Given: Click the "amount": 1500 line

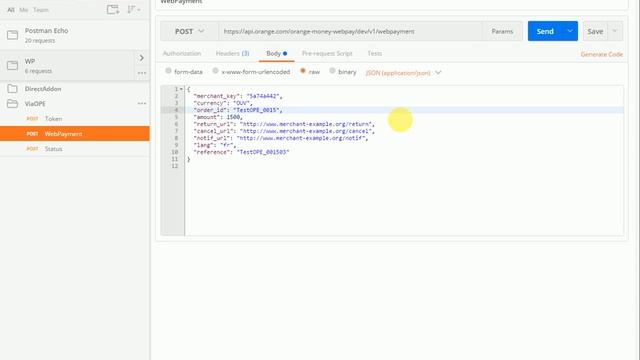Looking at the screenshot, I should [218, 117].
